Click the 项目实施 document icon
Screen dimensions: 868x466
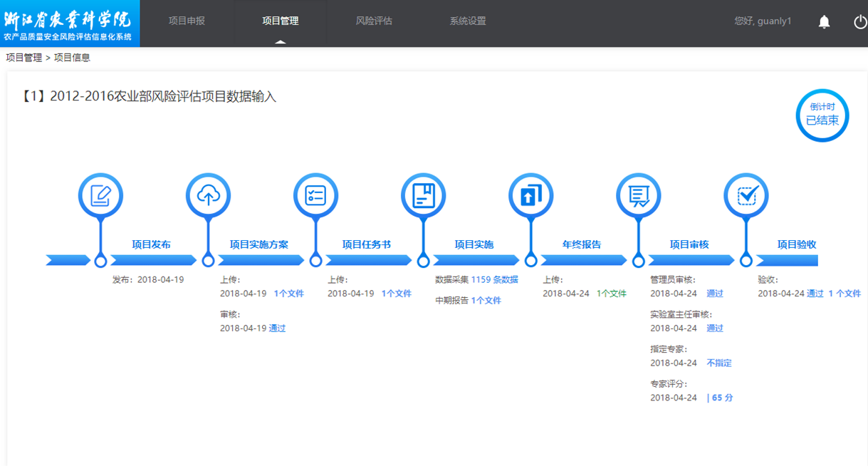(x=423, y=195)
